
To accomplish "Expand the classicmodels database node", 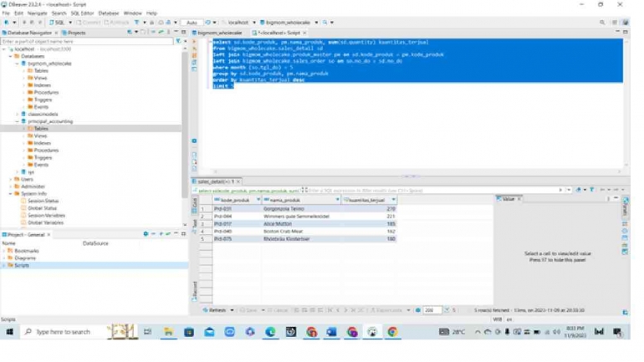I will [18, 114].
